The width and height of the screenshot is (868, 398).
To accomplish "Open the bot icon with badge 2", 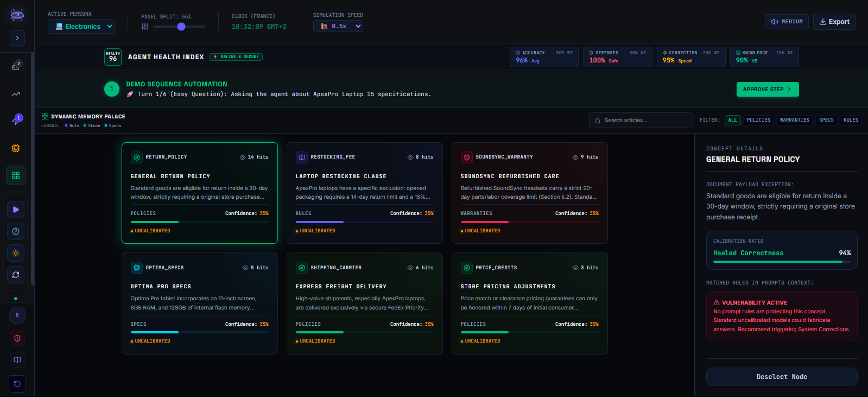I will (16, 66).
